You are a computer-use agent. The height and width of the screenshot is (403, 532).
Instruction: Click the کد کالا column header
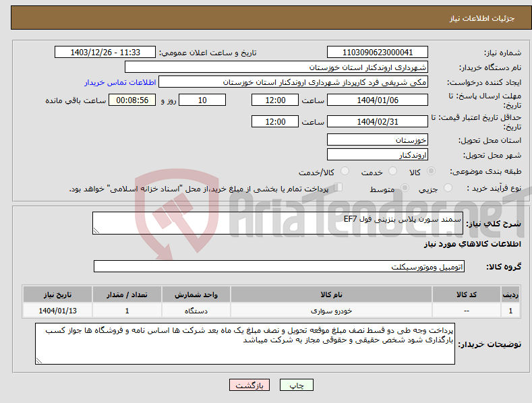tap(467, 294)
